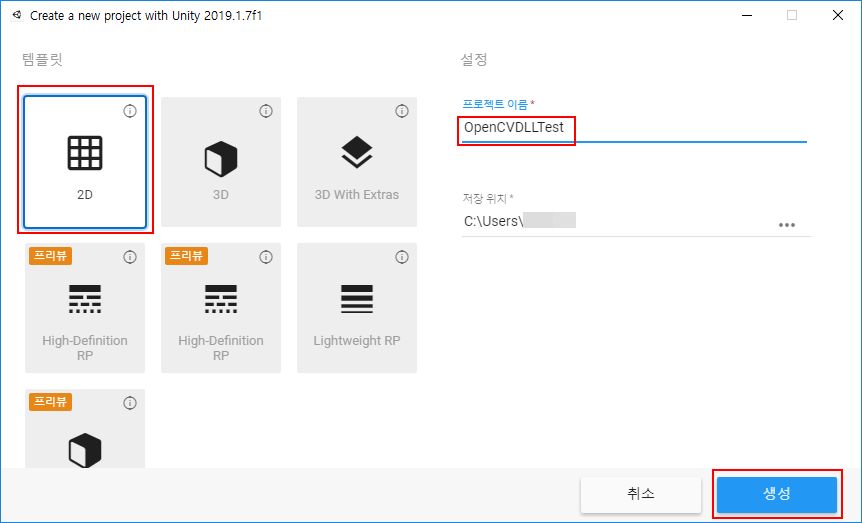Click the 3D cube icon
This screenshot has height=523, width=862.
click(x=221, y=159)
